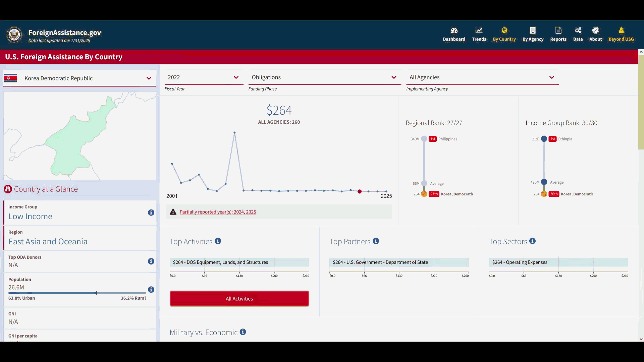The image size is (644, 362).
Task: Open the Data gears icon
Action: point(578,31)
